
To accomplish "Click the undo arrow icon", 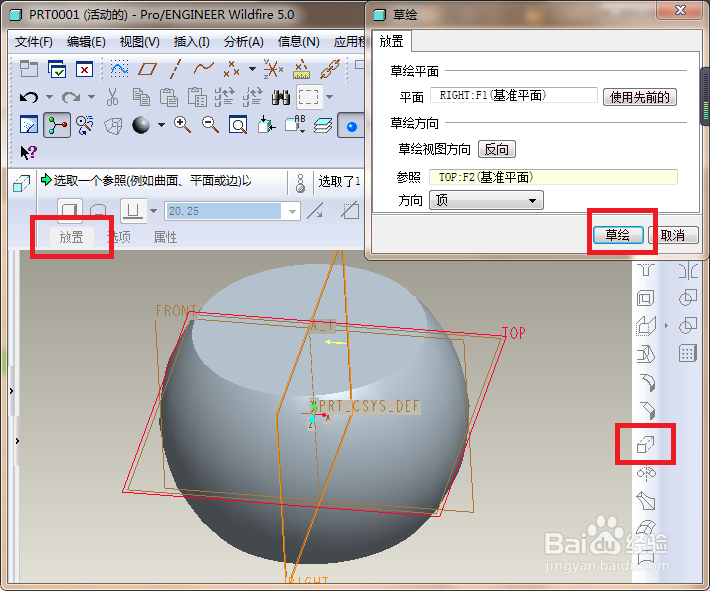I will (29, 97).
